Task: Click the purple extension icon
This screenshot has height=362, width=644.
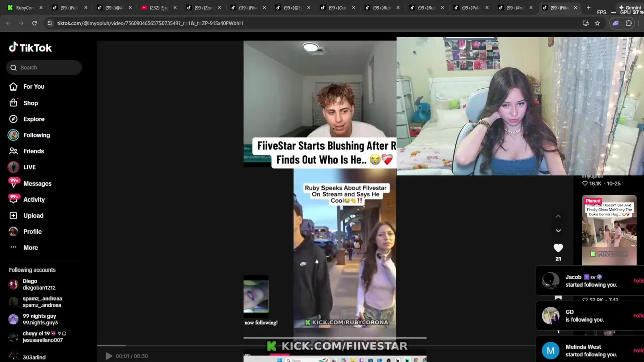Action: click(615, 23)
